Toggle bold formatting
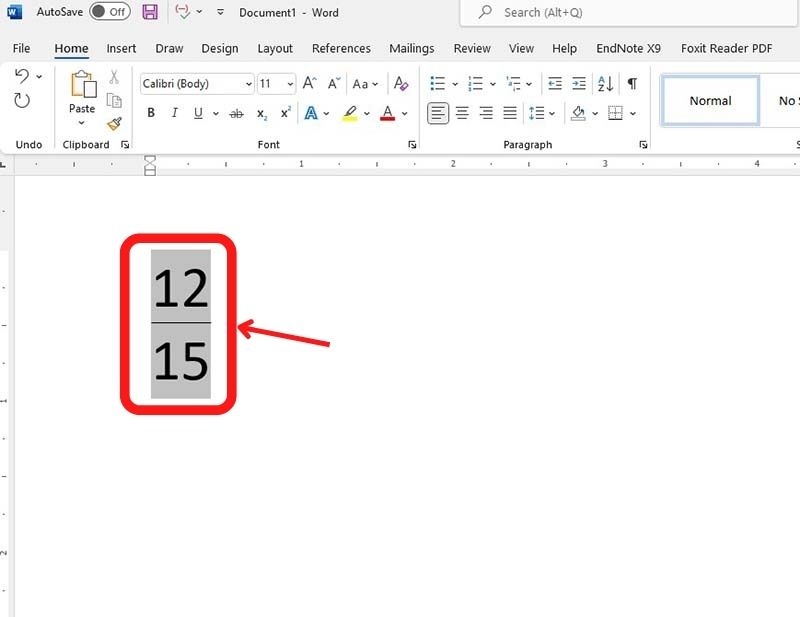Image resolution: width=800 pixels, height=617 pixels. pyautogui.click(x=150, y=113)
